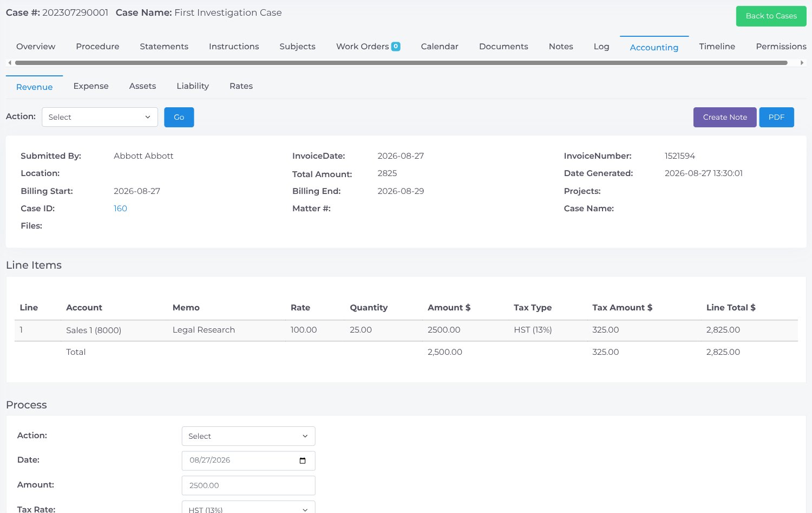Click the Legal Research memo cell
The height and width of the screenshot is (513, 812).
tap(204, 330)
